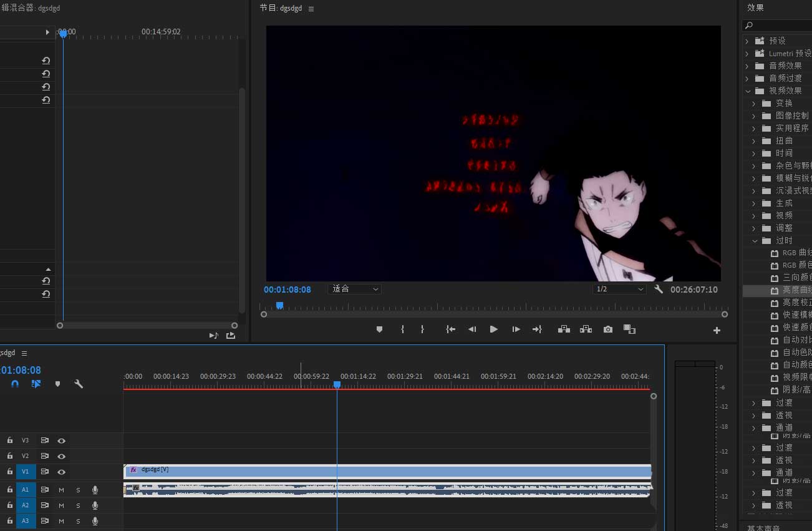Screen dimensions: 812x531
Task: Open the 1/2 playback resolution dropdown
Action: click(x=619, y=289)
